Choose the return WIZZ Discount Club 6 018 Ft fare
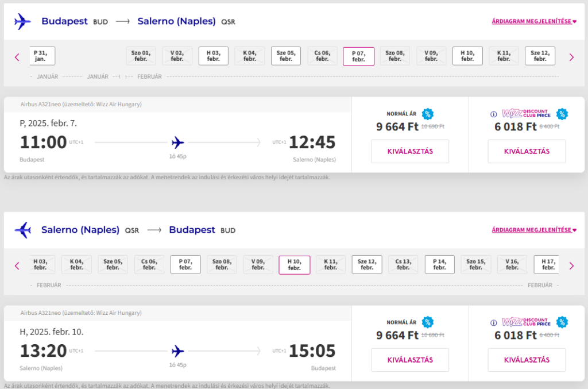 click(x=527, y=360)
